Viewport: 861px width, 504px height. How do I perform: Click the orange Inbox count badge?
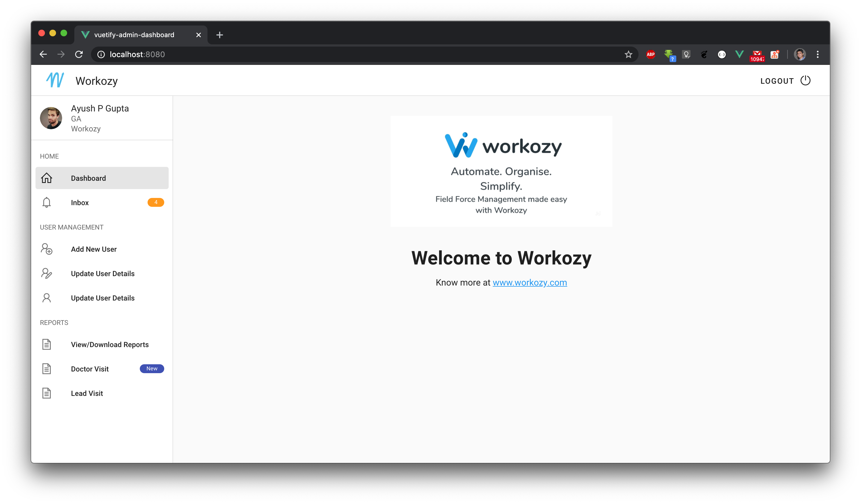(x=156, y=202)
